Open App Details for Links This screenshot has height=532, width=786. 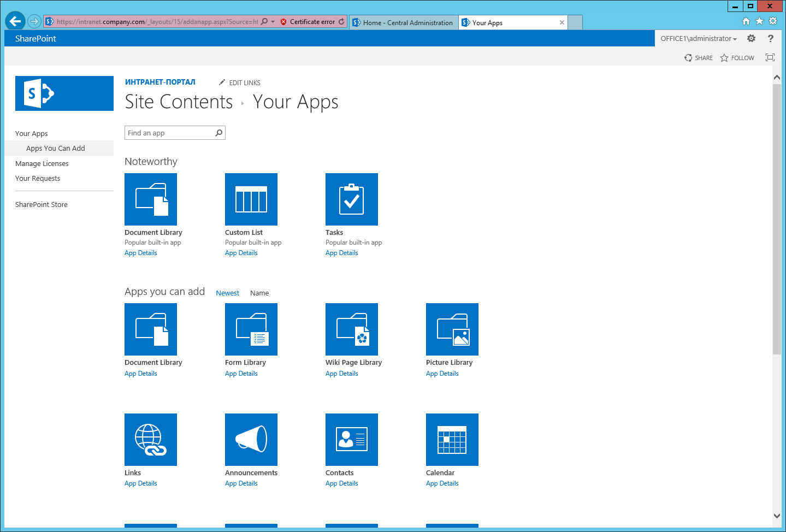click(x=141, y=483)
